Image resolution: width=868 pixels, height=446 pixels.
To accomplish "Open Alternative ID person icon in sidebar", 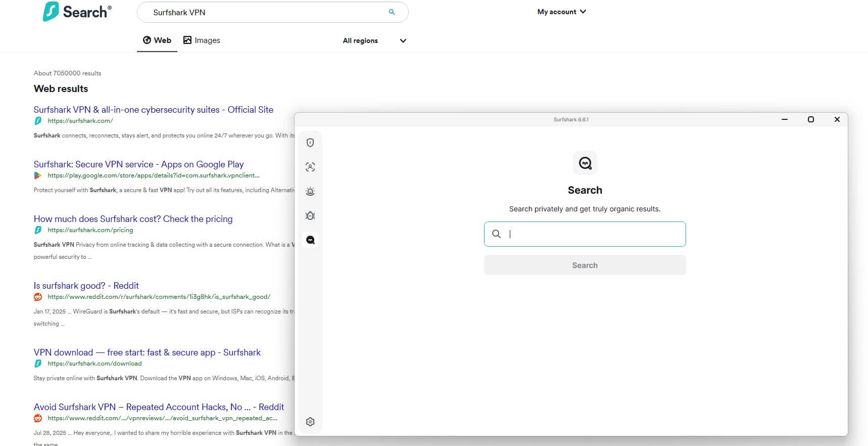I will (x=310, y=167).
